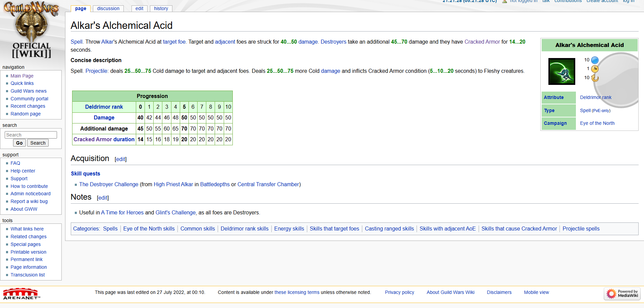
Task: Open Eye of the North campaign link
Action: (597, 123)
